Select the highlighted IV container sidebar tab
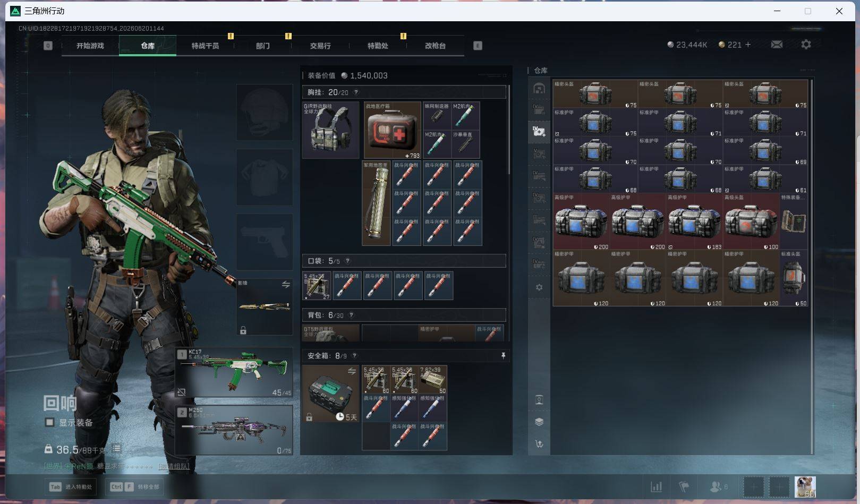The image size is (860, 504). (x=539, y=131)
